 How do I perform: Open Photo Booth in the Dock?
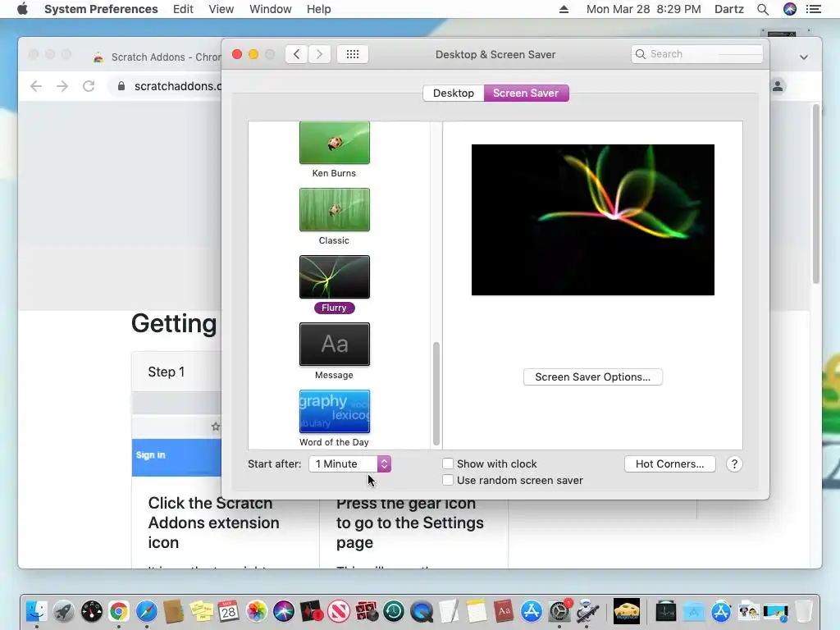pyautogui.click(x=367, y=610)
